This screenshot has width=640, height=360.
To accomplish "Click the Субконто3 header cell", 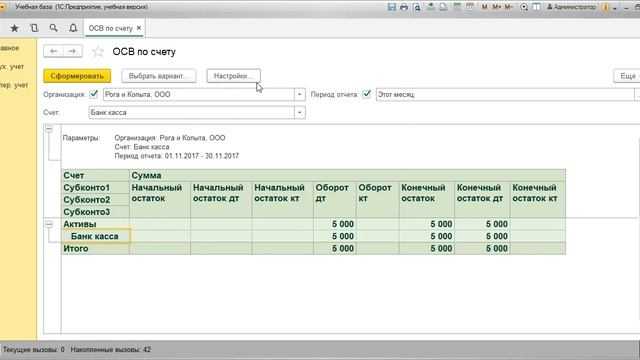I will coord(96,212).
